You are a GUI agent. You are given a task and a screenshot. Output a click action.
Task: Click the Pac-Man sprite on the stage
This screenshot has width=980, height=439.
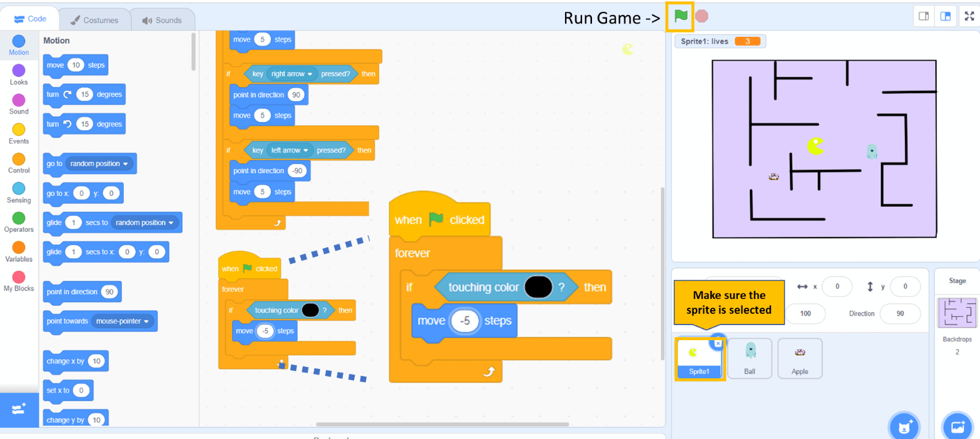tap(815, 146)
